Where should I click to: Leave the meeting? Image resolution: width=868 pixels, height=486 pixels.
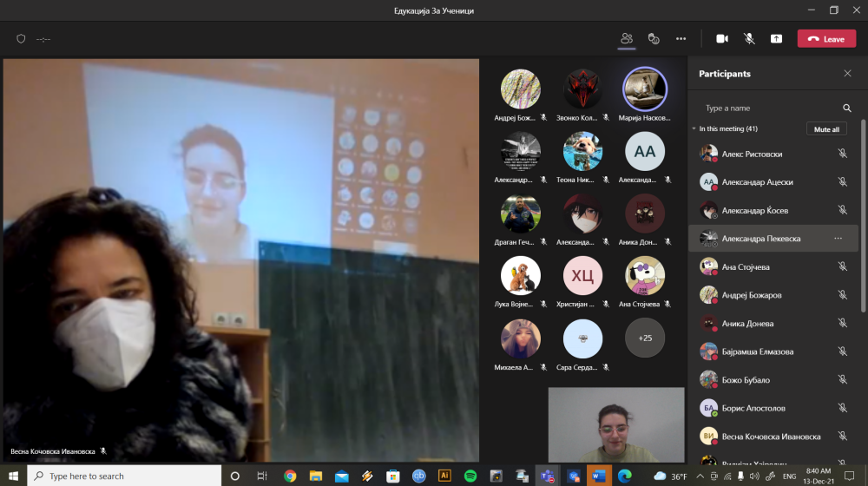[825, 39]
